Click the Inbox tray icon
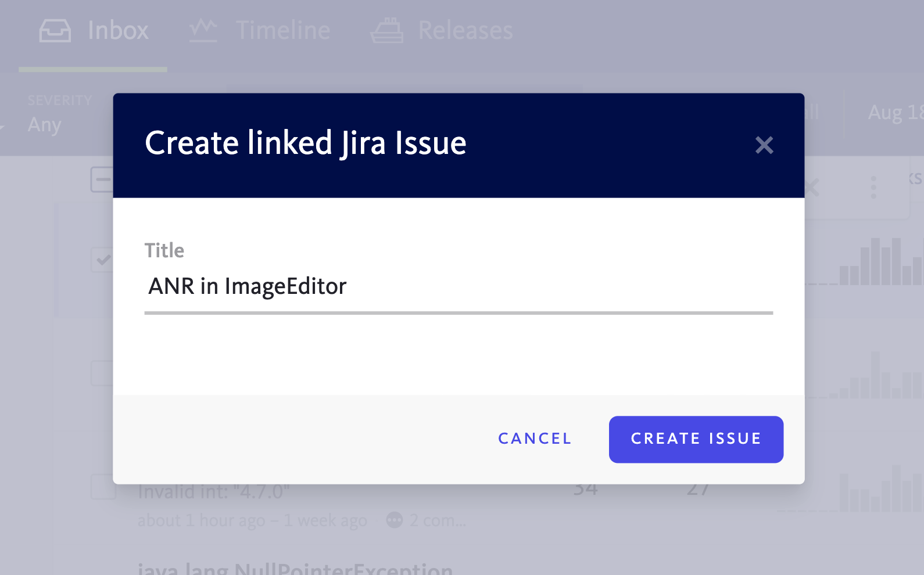The width and height of the screenshot is (924, 575). tap(55, 31)
